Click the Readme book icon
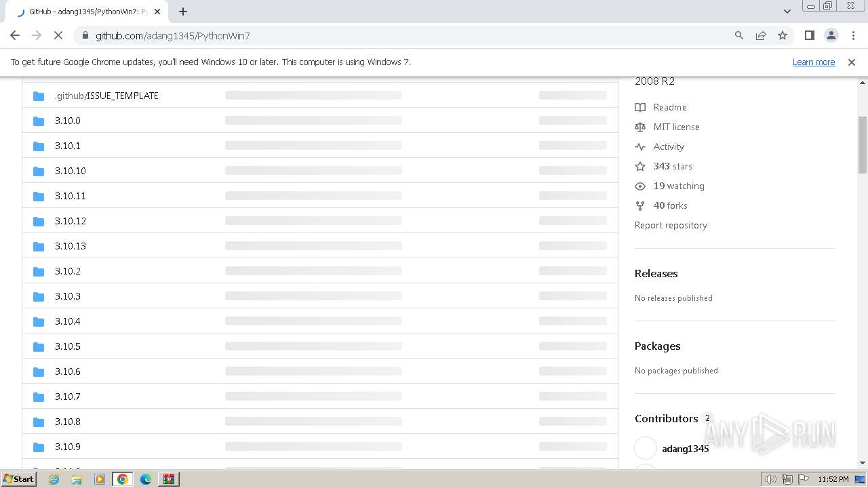The height and width of the screenshot is (488, 868). pos(640,107)
